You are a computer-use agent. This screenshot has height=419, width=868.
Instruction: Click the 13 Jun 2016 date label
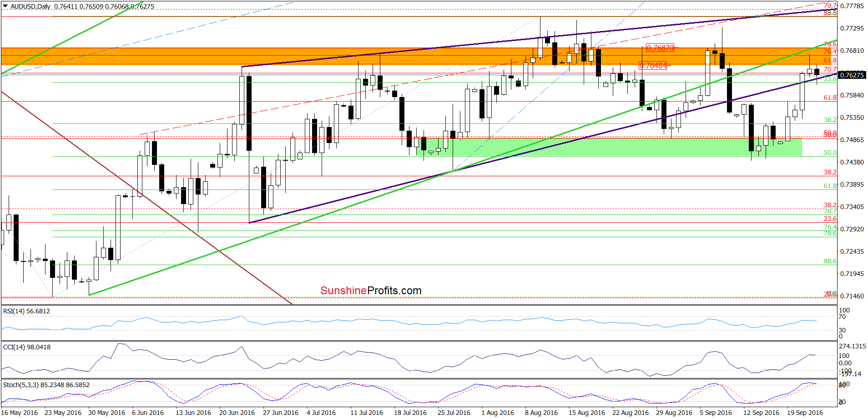(x=193, y=413)
